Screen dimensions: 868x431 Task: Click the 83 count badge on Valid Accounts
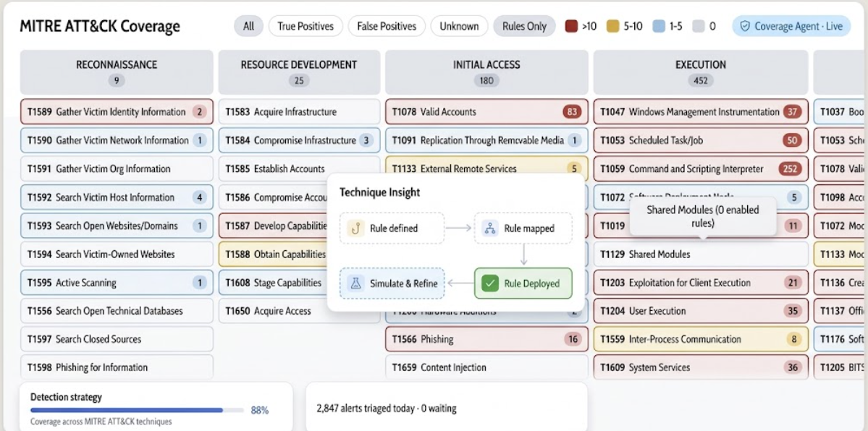572,112
